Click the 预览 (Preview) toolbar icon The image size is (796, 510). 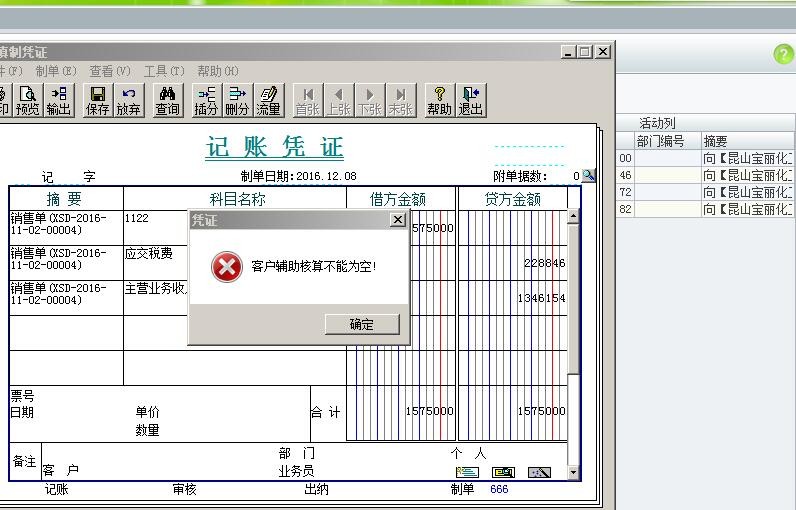pos(28,100)
